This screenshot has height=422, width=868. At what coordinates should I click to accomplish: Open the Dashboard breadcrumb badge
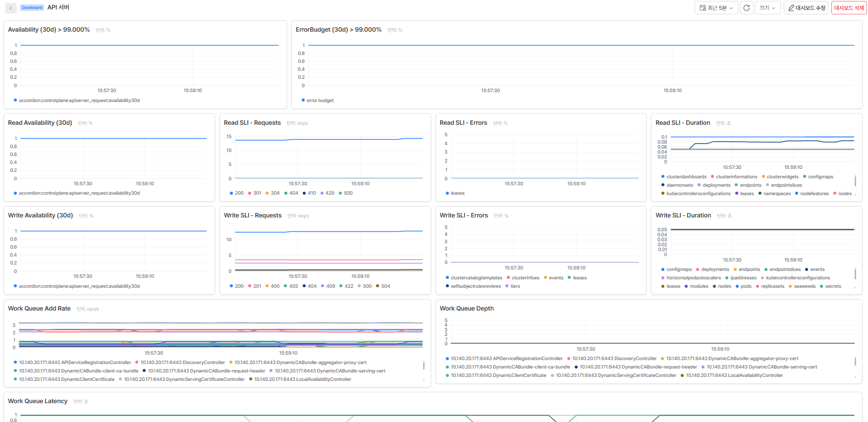(x=32, y=7)
